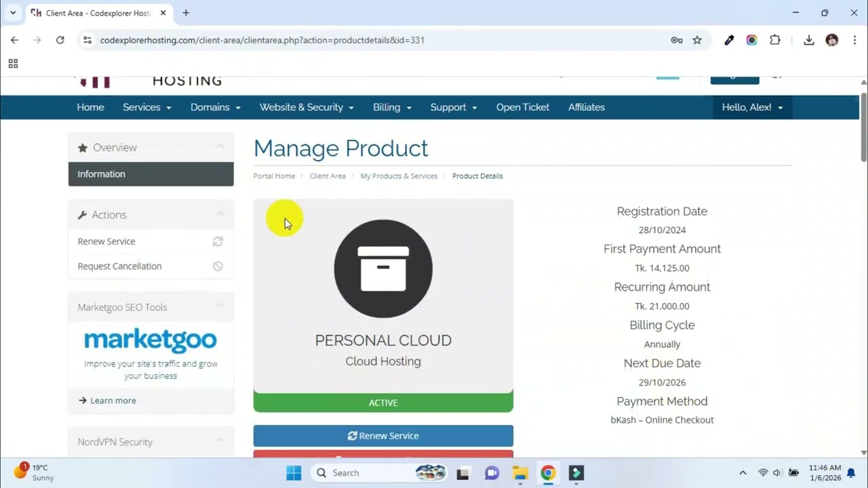Collapse the Actions sidebar panel
868x488 pixels.
tap(220, 214)
